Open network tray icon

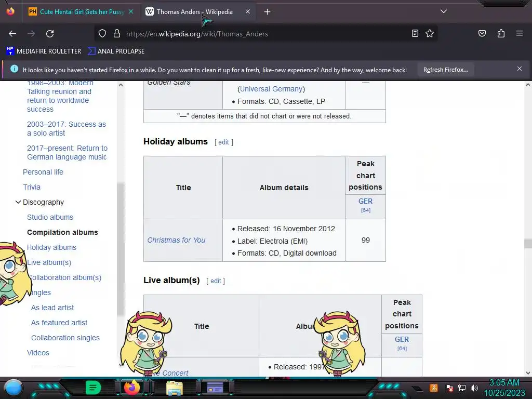coord(462,388)
